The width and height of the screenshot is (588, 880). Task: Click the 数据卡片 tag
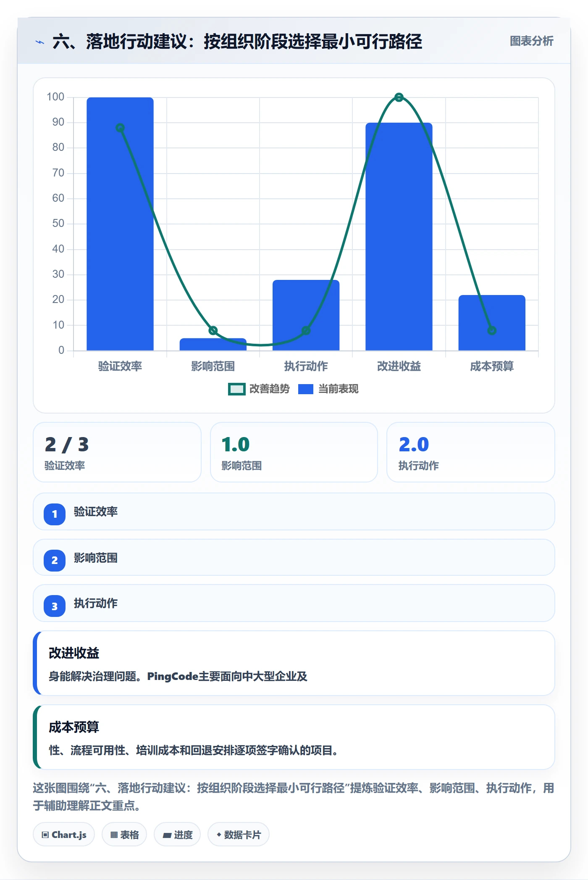[239, 835]
